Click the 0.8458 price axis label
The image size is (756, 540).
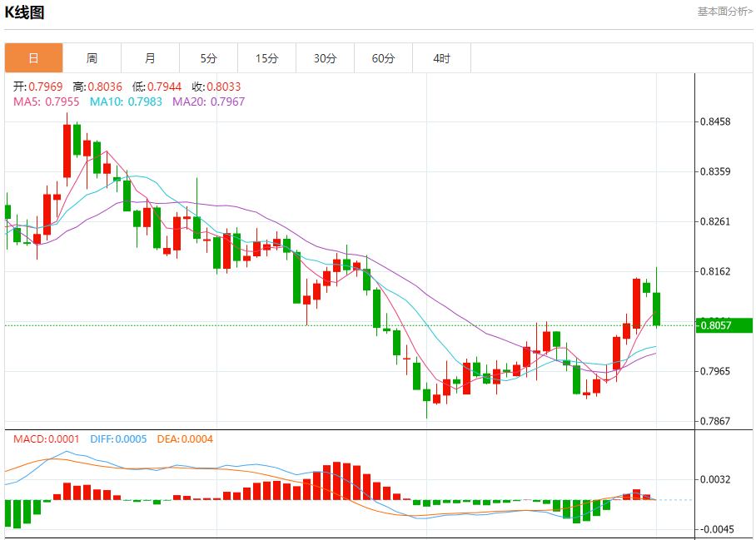pos(715,121)
